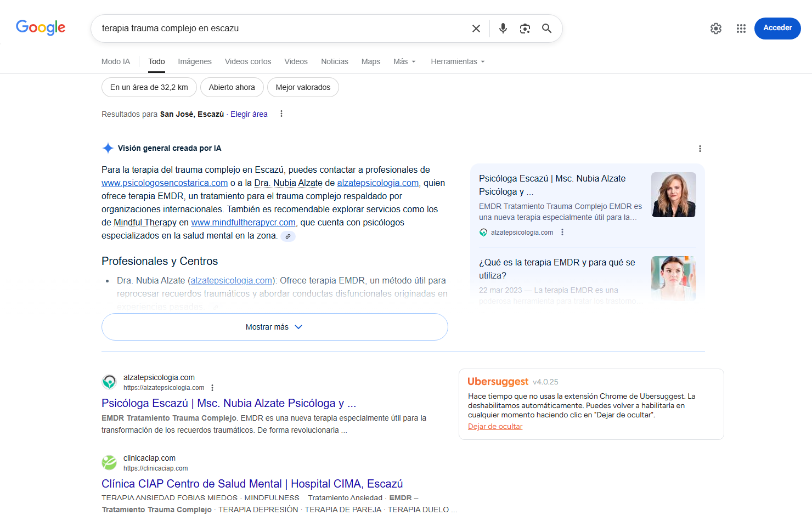Click the link chip icon after AI summary
The image size is (812, 532).
point(288,236)
